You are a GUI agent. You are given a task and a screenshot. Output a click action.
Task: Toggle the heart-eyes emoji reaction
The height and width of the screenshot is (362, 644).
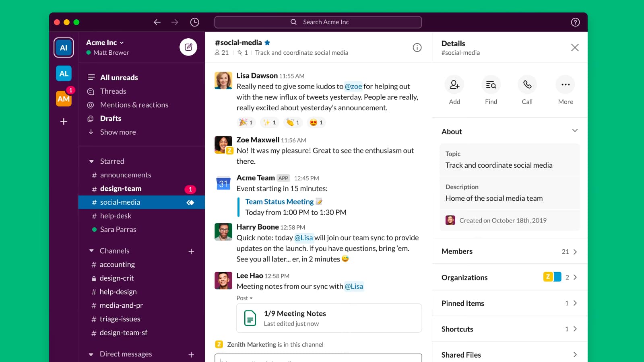pyautogui.click(x=316, y=122)
